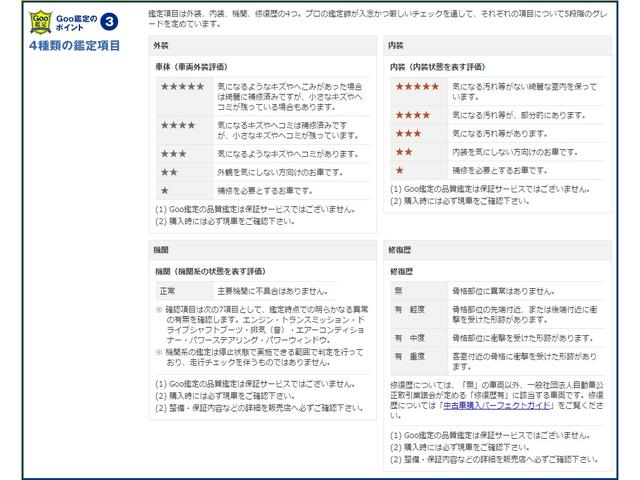Click the 4種類の鑑定項目 heading
Viewport: 640px width, 480px height.
75,46
